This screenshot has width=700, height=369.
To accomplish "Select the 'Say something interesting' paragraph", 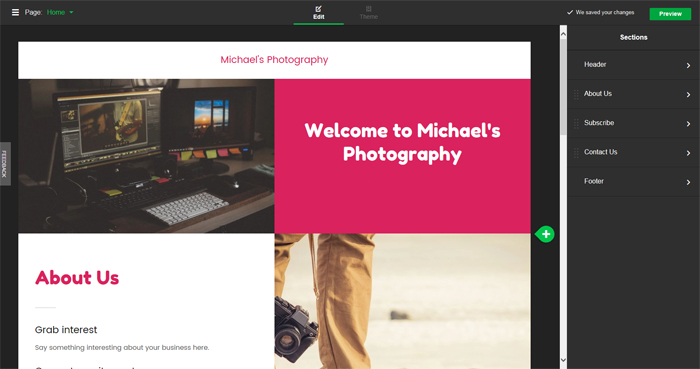I will (122, 348).
